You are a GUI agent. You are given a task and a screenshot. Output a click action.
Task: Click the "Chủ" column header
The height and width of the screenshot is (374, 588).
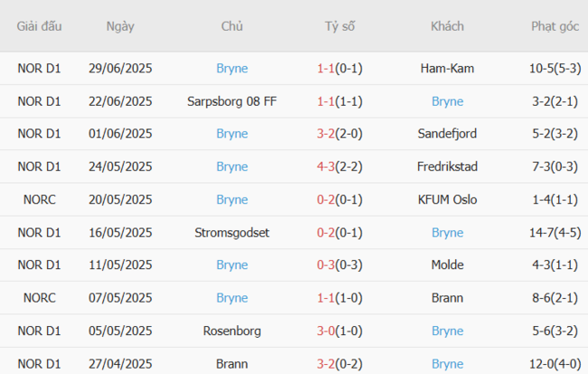pyautogui.click(x=232, y=26)
